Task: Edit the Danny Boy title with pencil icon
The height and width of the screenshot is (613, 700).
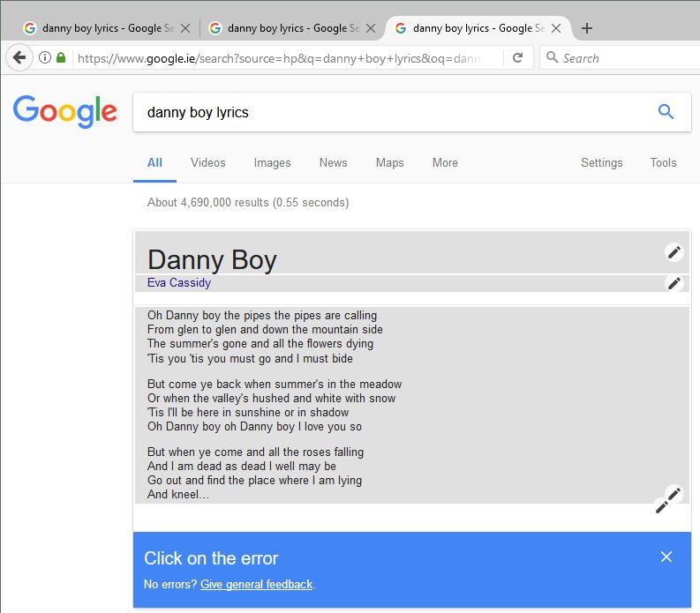Action: point(674,252)
